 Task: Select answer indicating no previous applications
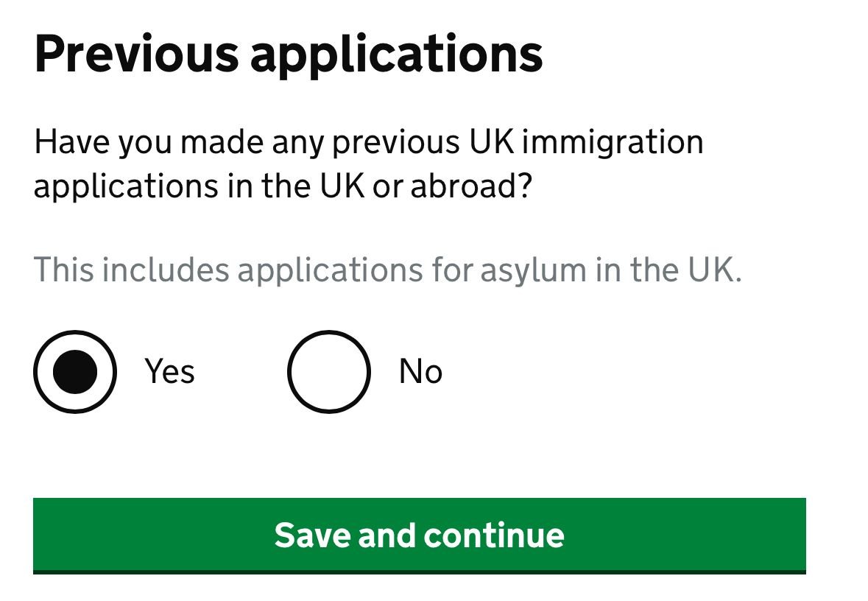330,373
